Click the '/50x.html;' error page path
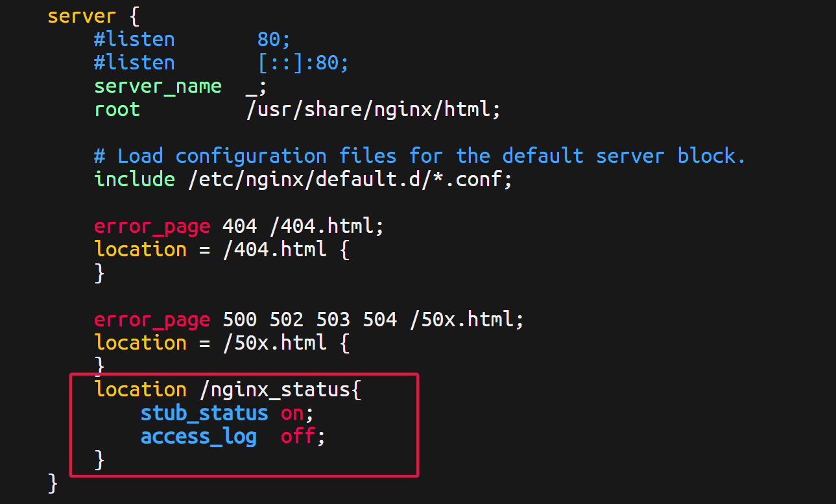Image resolution: width=836 pixels, height=504 pixels. [x=466, y=320]
